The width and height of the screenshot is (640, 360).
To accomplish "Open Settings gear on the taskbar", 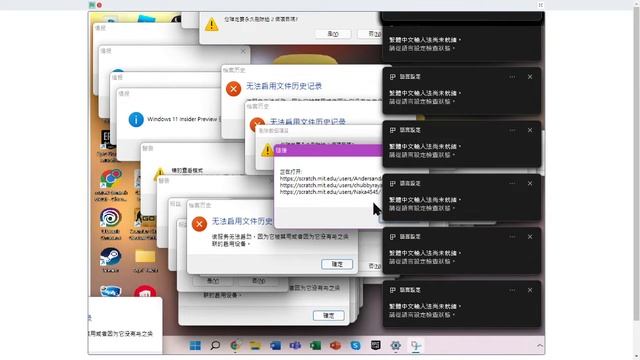I will [x=396, y=346].
